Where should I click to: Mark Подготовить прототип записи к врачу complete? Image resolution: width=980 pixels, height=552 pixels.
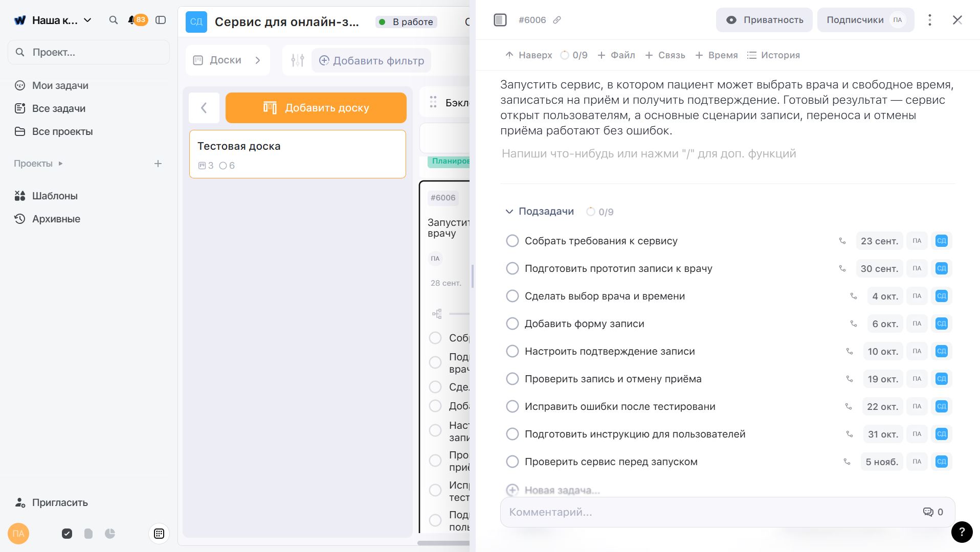[512, 268]
